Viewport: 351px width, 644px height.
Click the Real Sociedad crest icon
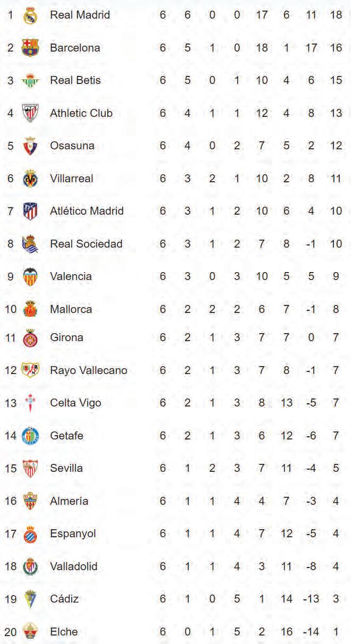tap(30, 244)
